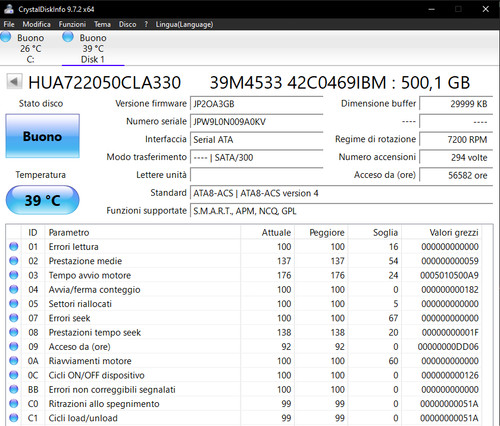Viewport: 500px width, 426px height.
Task: Click status orb of Errori seek row
Action: (x=14, y=318)
